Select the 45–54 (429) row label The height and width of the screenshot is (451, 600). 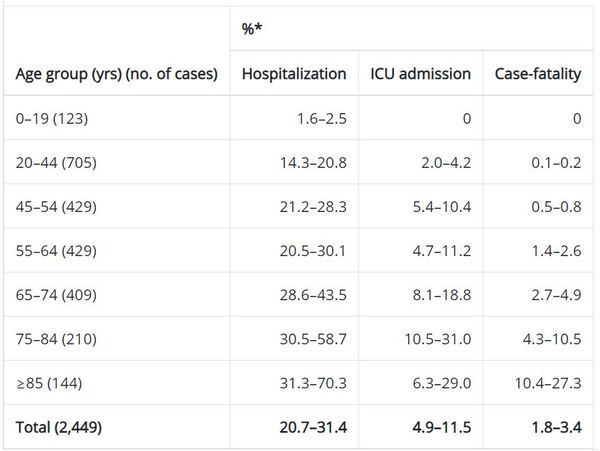pyautogui.click(x=56, y=206)
